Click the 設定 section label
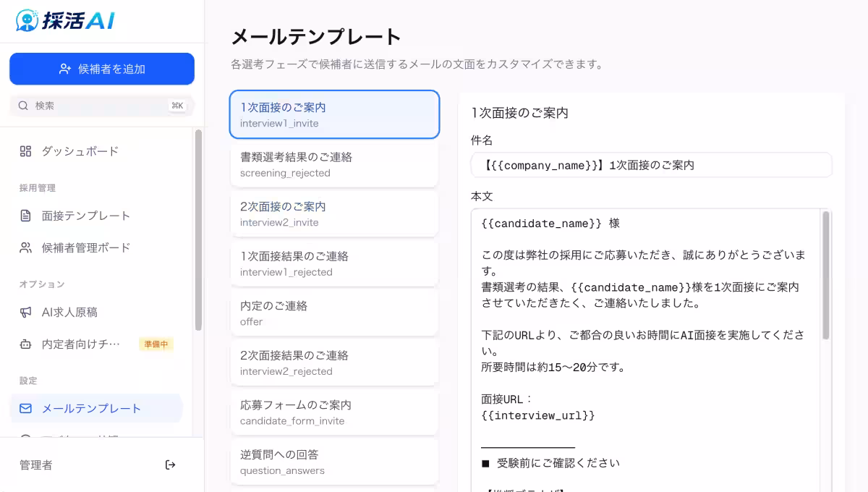 pos(28,381)
